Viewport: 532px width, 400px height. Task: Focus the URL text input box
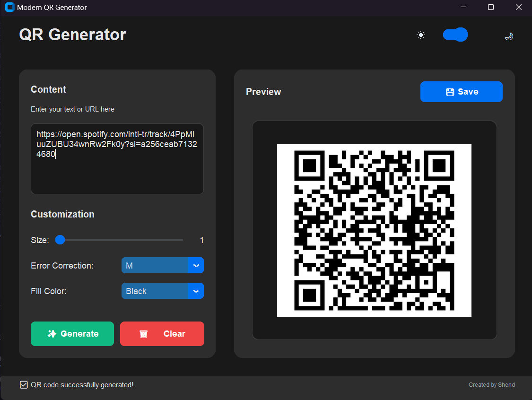pos(117,159)
